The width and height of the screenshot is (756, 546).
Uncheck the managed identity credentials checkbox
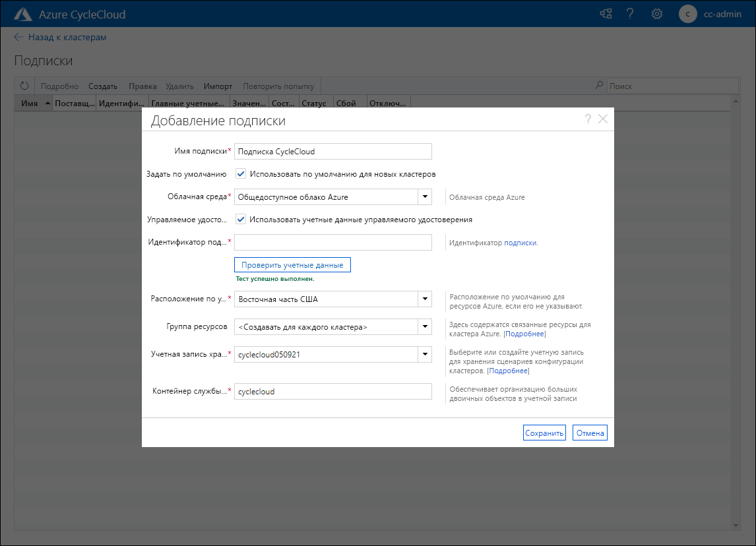click(x=241, y=220)
